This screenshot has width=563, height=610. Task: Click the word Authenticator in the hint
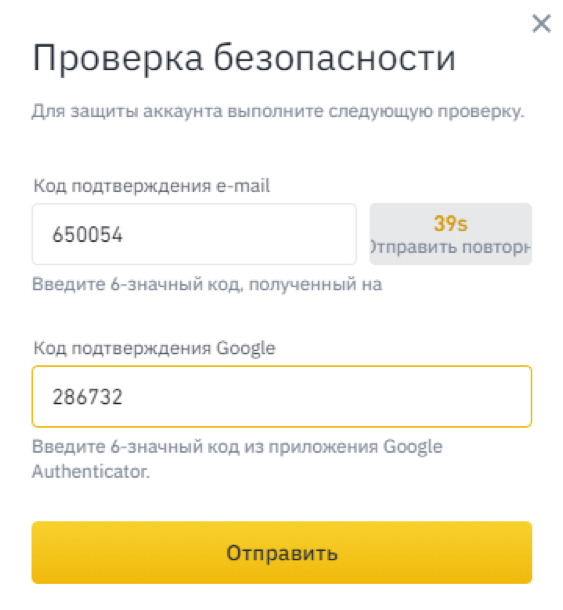[91, 472]
